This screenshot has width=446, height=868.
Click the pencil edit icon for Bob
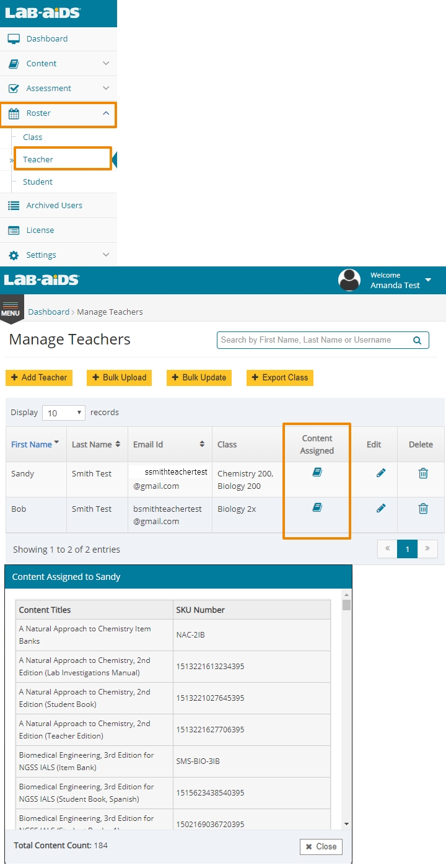pyautogui.click(x=381, y=508)
